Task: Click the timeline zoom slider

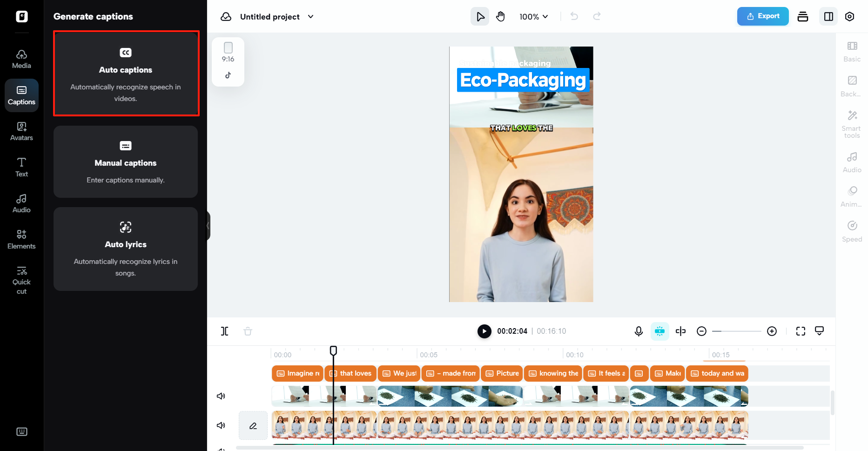Action: [736, 331]
